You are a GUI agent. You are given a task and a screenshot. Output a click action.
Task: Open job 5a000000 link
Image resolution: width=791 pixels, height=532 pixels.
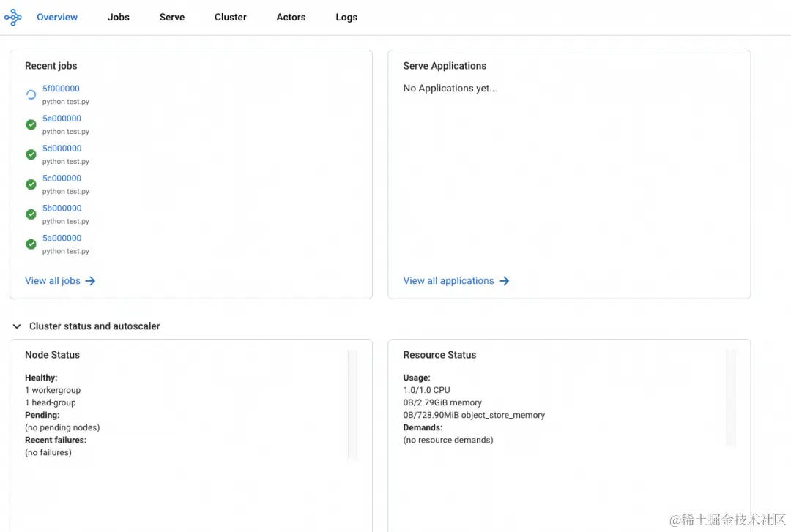(62, 238)
